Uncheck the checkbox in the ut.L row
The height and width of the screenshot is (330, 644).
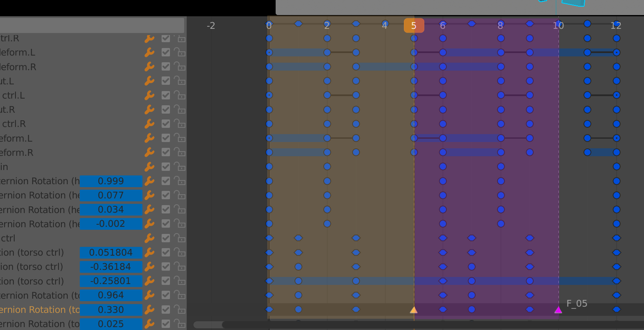166,81
